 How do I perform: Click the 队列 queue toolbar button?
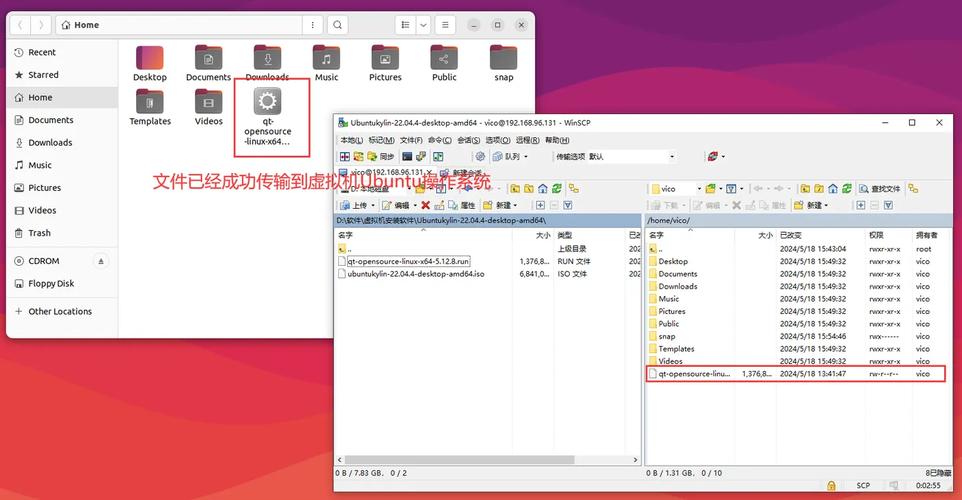(x=508, y=156)
